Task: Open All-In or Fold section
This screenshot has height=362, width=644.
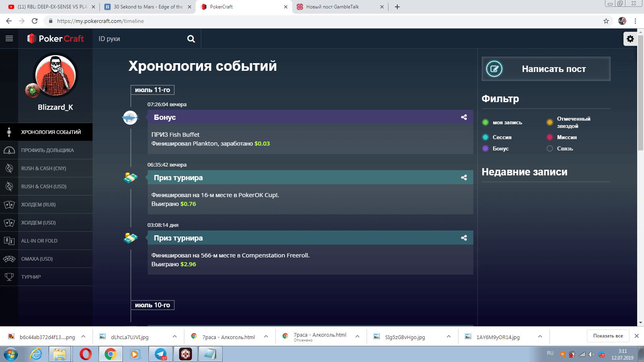Action: coord(46,241)
